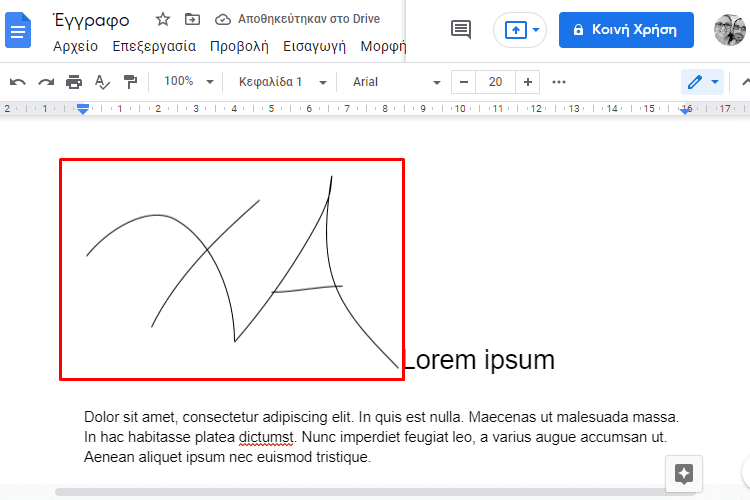Click the left indent marker on ruler
The height and width of the screenshot is (500, 750).
point(83,110)
